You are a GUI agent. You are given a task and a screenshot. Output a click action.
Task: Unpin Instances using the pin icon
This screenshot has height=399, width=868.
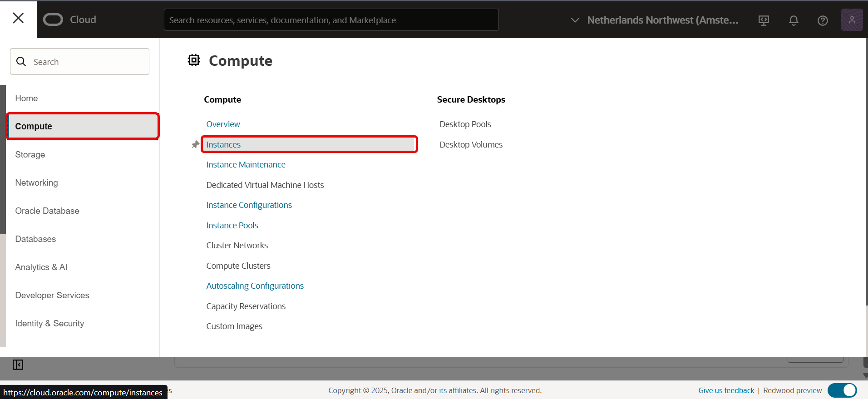coord(195,144)
